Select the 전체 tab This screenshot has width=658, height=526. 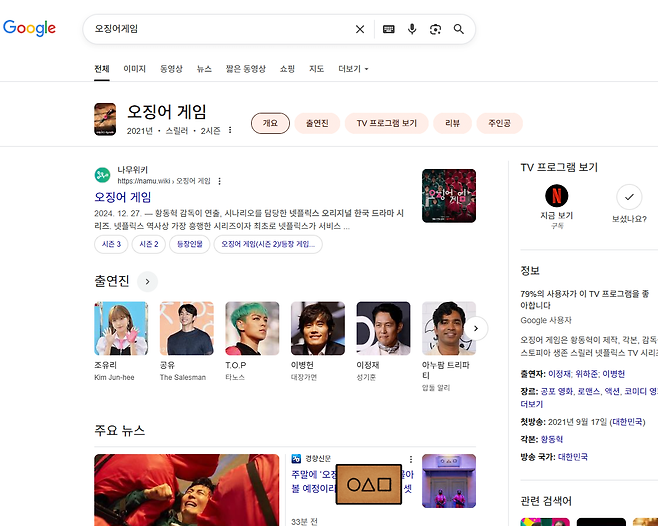point(102,69)
